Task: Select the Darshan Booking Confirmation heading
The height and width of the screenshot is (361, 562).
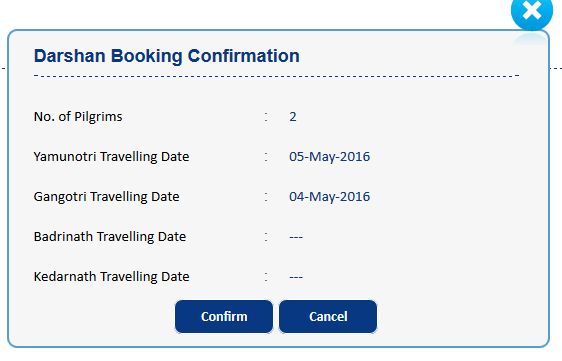Action: click(x=167, y=56)
